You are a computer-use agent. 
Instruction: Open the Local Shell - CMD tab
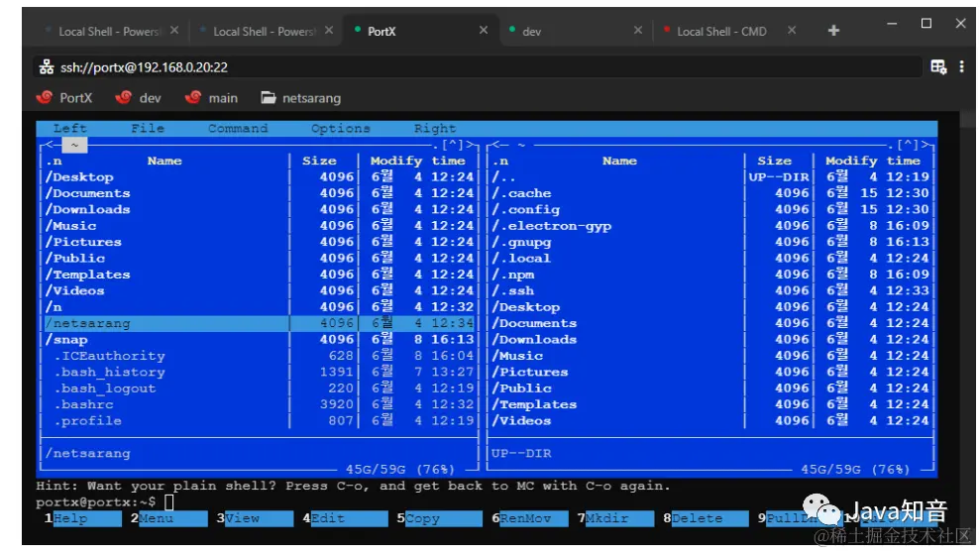click(x=728, y=31)
